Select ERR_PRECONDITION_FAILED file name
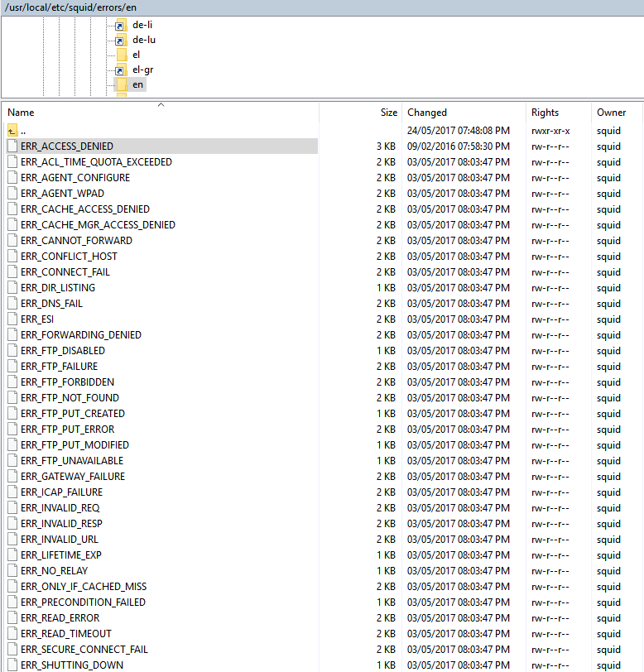Image resolution: width=644 pixels, height=672 pixels. click(x=83, y=602)
